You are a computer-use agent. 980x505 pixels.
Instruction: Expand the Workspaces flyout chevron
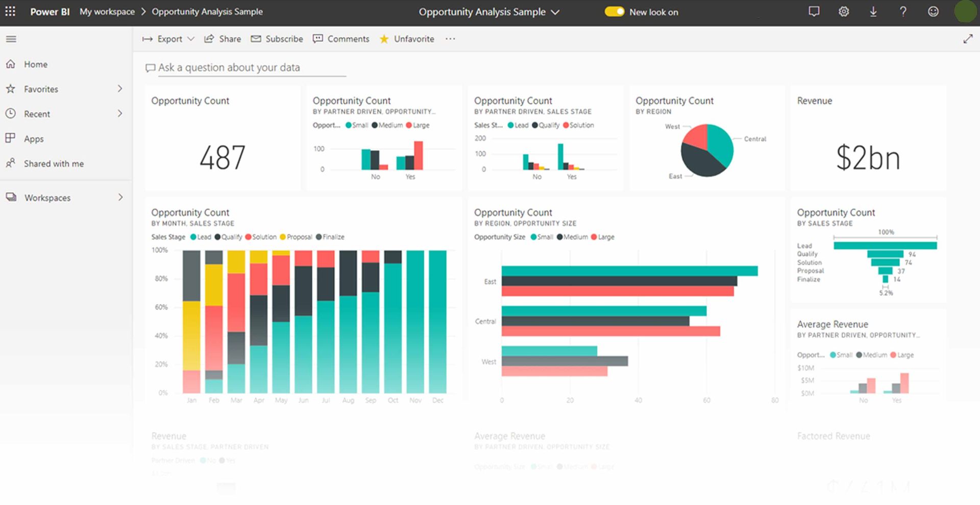(x=120, y=198)
